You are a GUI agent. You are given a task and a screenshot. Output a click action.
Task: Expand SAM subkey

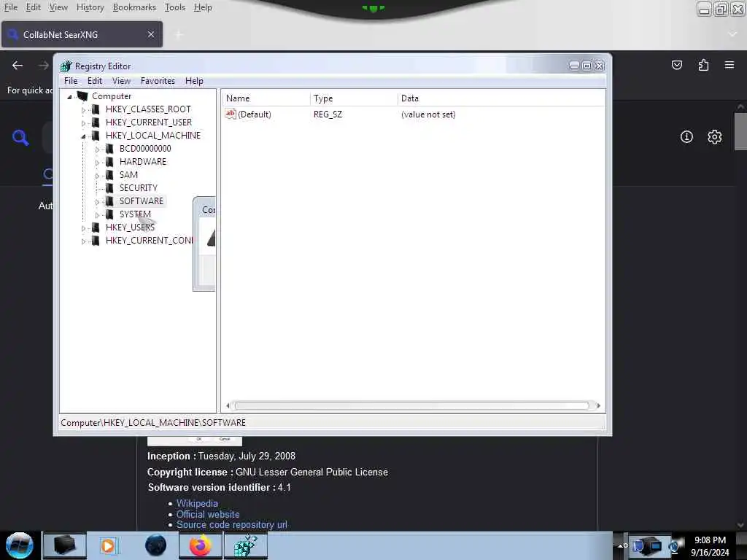pos(97,176)
